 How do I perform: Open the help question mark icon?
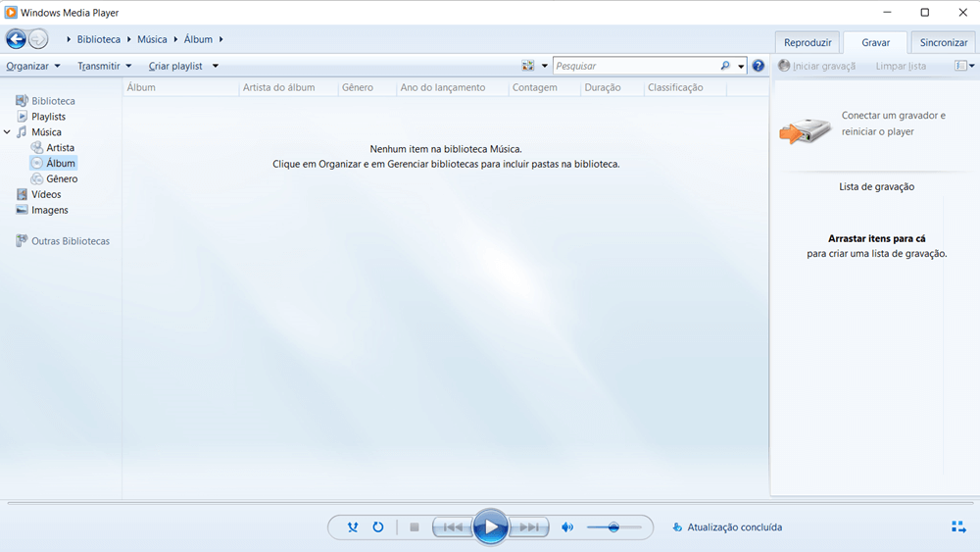coord(759,66)
